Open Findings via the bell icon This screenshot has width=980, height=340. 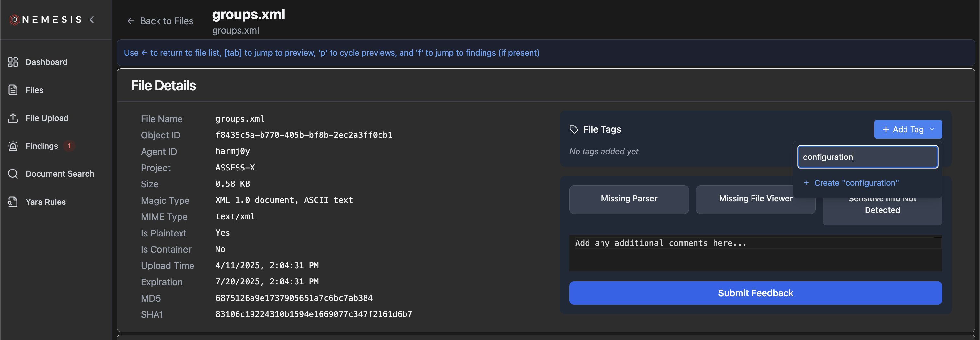[13, 146]
